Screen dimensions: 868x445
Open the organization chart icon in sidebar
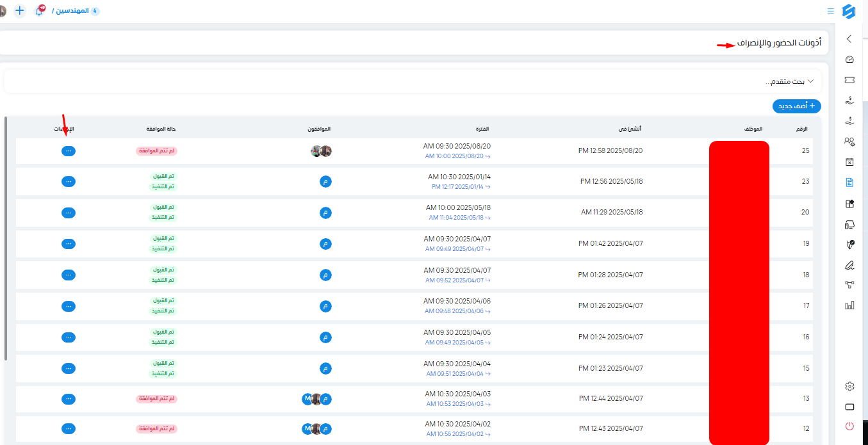coord(849,285)
